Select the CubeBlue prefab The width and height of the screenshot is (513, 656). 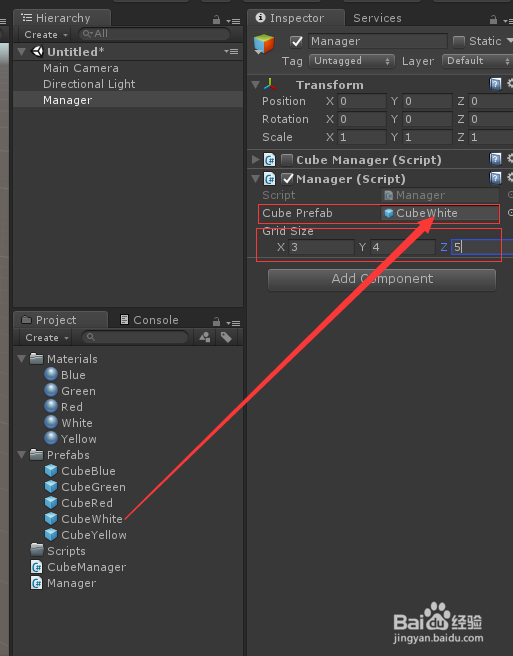tap(88, 471)
